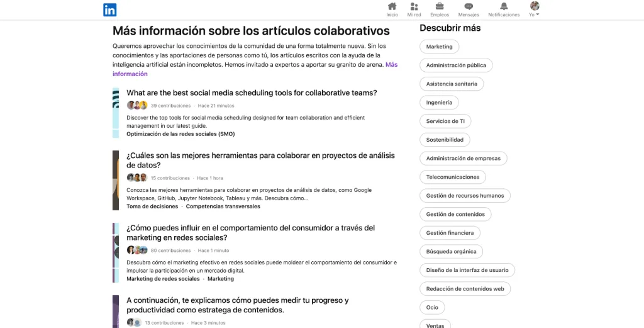This screenshot has width=644, height=328.
Task: Choose the Ventas topic pill
Action: (x=435, y=324)
